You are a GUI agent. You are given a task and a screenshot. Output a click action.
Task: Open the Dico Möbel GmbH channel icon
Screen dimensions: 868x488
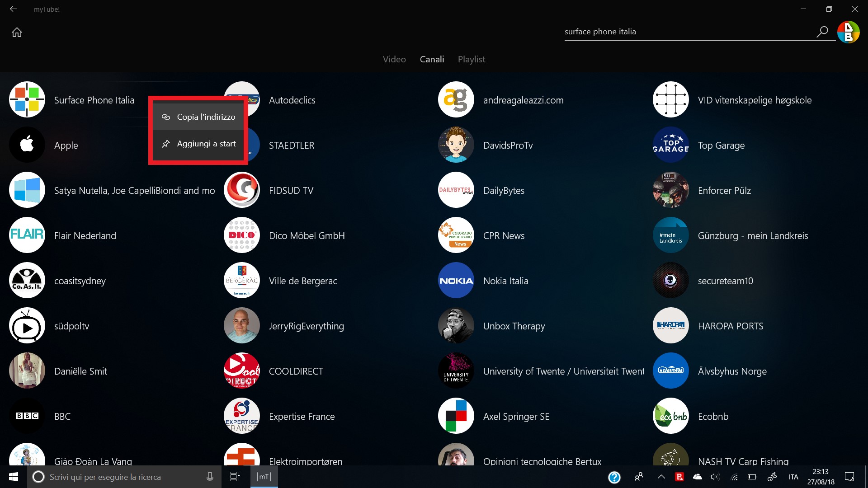click(x=242, y=235)
